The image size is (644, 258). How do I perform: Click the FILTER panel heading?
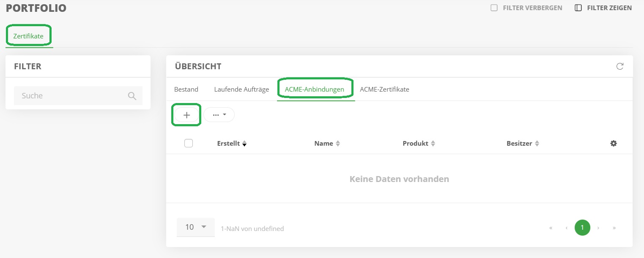pyautogui.click(x=27, y=66)
